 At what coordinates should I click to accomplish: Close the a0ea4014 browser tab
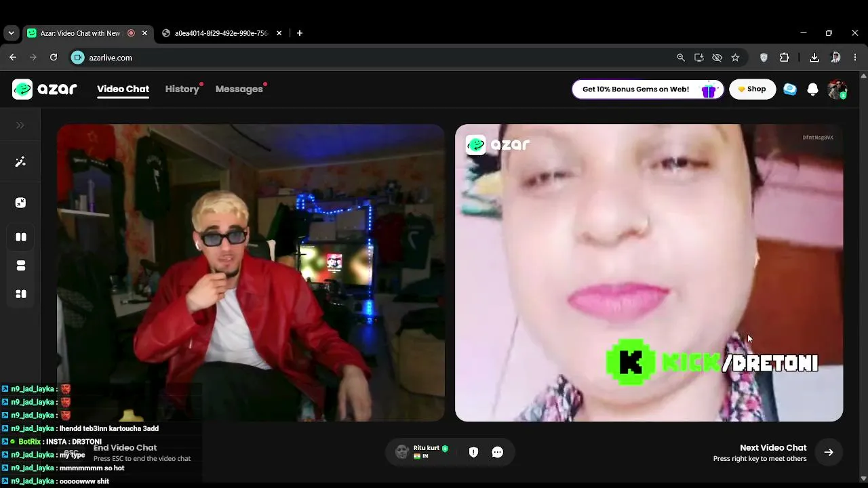pos(279,33)
